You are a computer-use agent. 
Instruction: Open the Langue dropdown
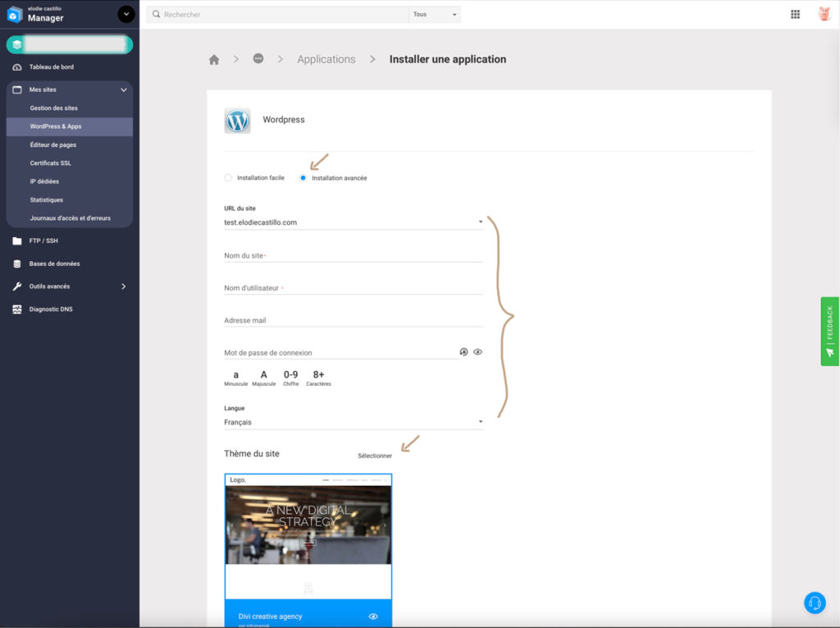point(354,422)
